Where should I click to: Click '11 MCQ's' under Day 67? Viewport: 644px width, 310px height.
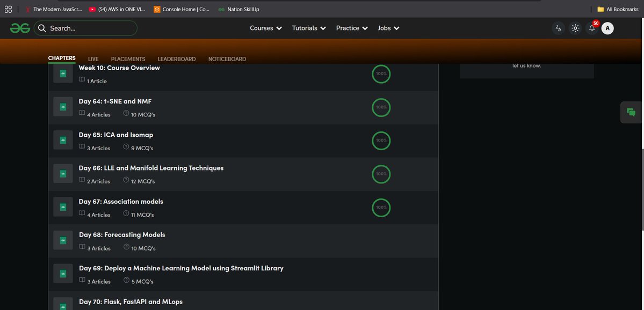pyautogui.click(x=142, y=215)
